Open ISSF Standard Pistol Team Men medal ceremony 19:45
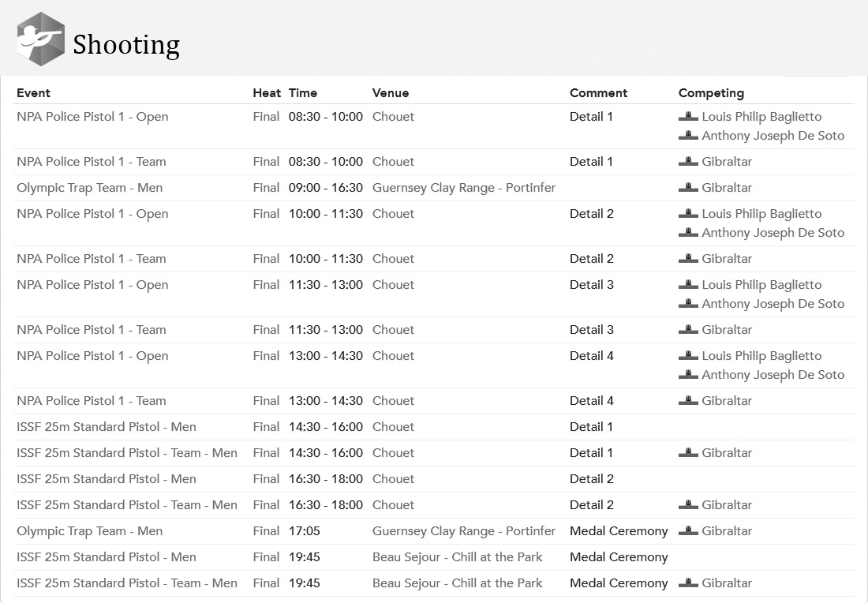 127,582
